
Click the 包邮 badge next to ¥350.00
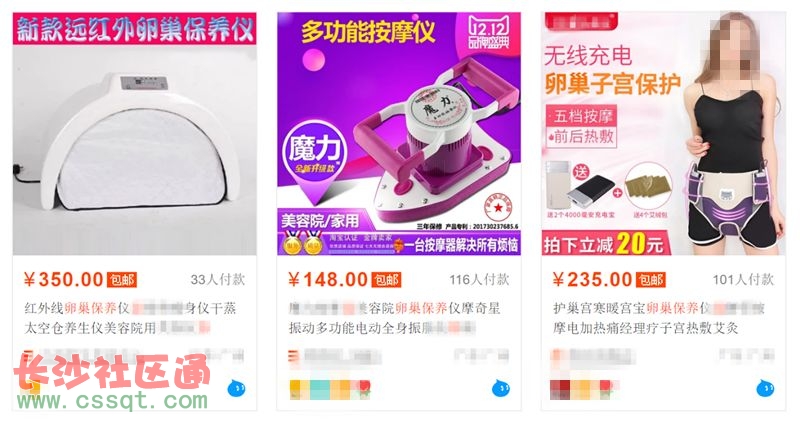[121, 280]
